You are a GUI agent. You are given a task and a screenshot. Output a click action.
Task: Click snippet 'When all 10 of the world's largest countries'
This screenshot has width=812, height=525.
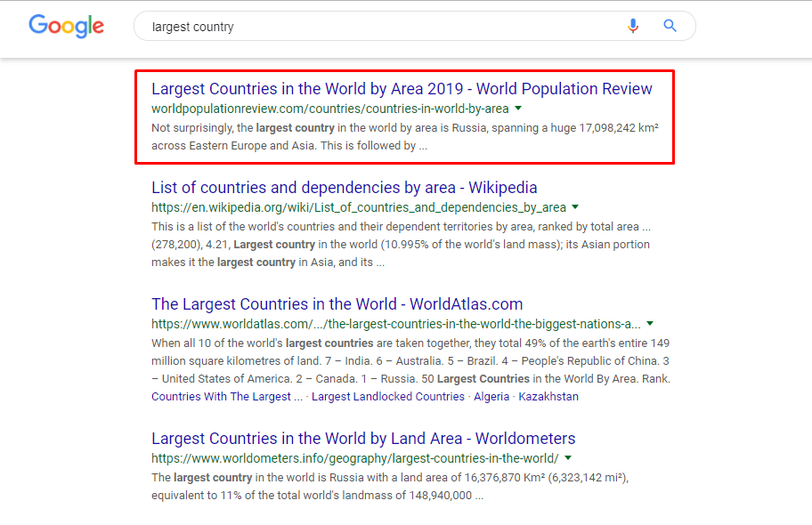262,343
